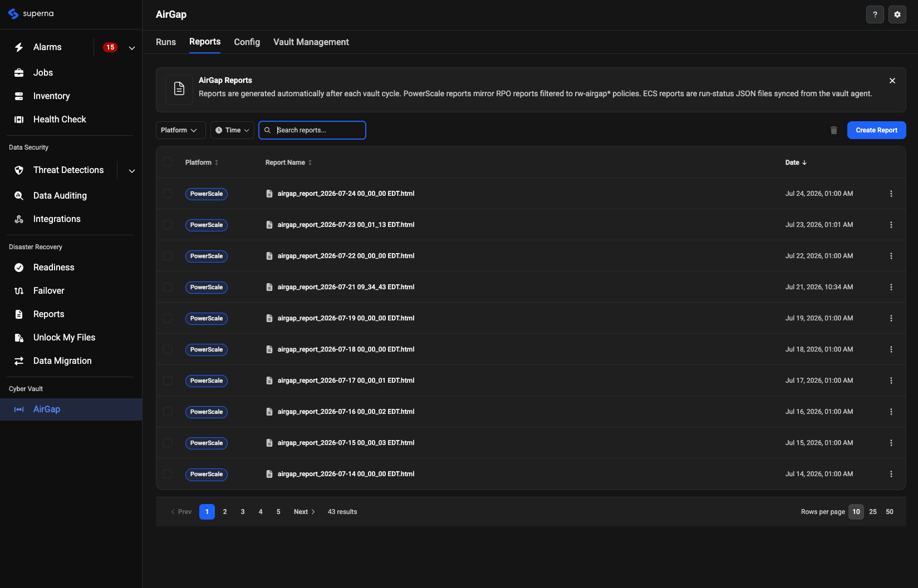Open settings gear icon
Screen dimensions: 918x588
pos(897,14)
